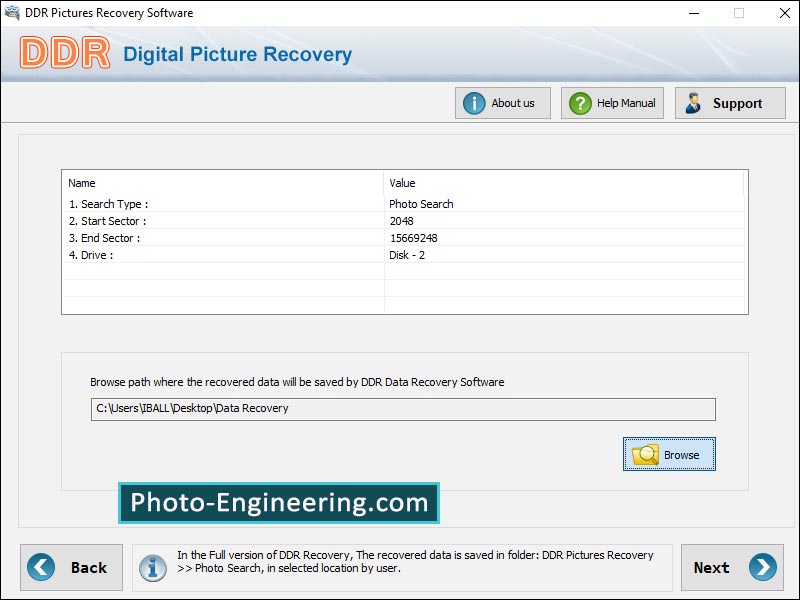Click the recovery save path field
The width and height of the screenshot is (800, 600).
coord(400,409)
